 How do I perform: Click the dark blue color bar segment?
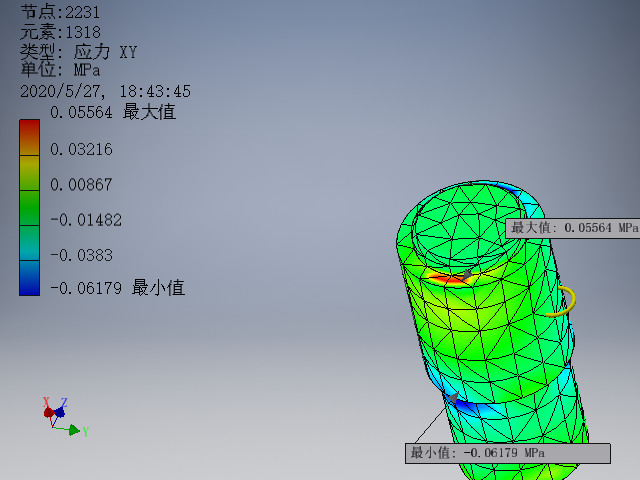coord(29,278)
